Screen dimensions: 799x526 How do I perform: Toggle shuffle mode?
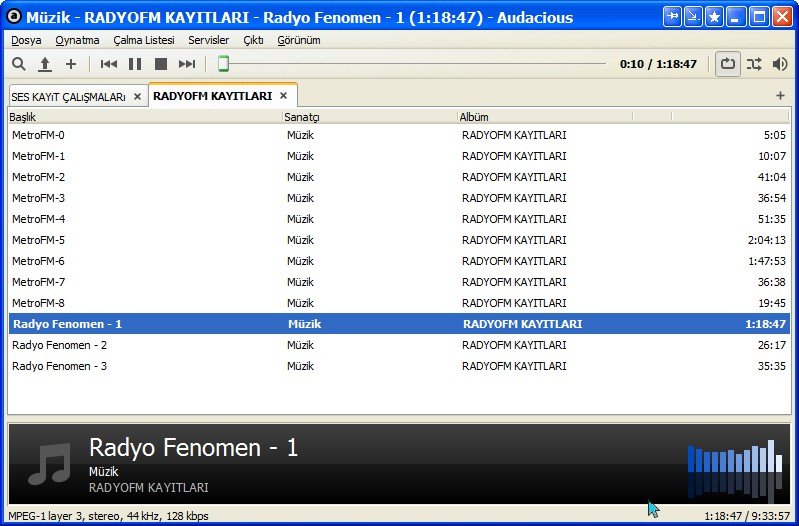pyautogui.click(x=754, y=64)
